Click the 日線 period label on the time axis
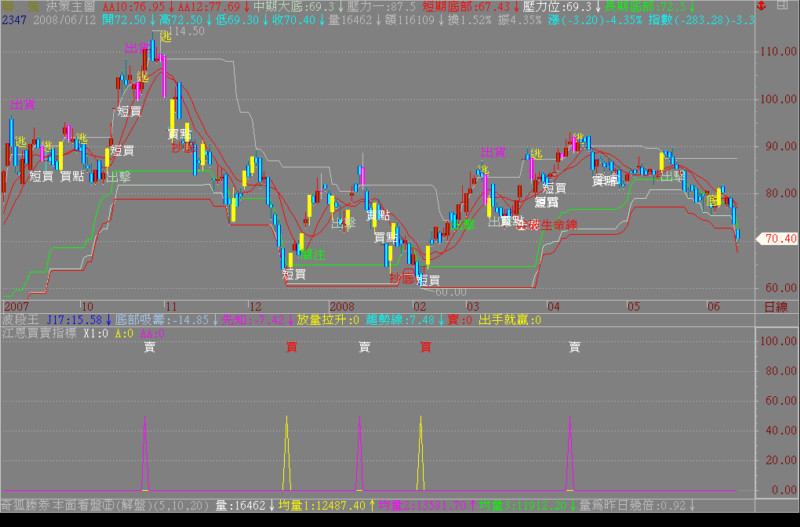Viewport: 800px width, 527px height. 774,305
